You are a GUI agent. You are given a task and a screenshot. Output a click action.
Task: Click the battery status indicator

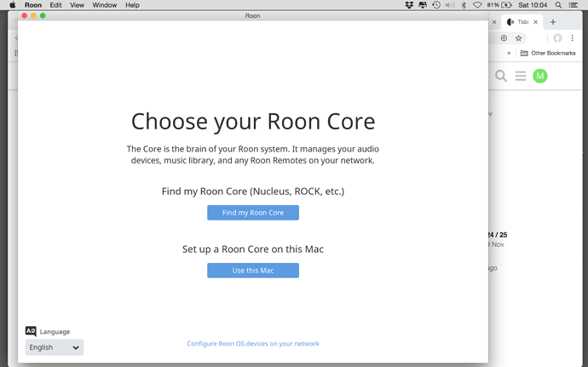(x=499, y=5)
